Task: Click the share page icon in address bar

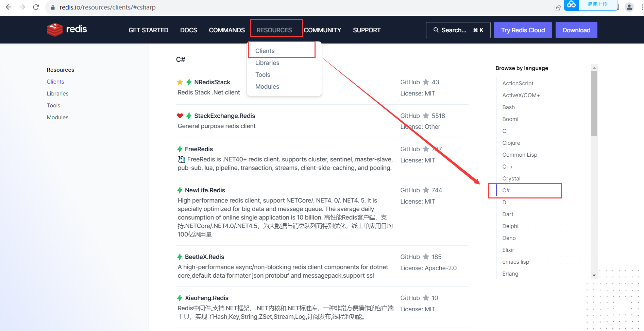Action: point(558,7)
